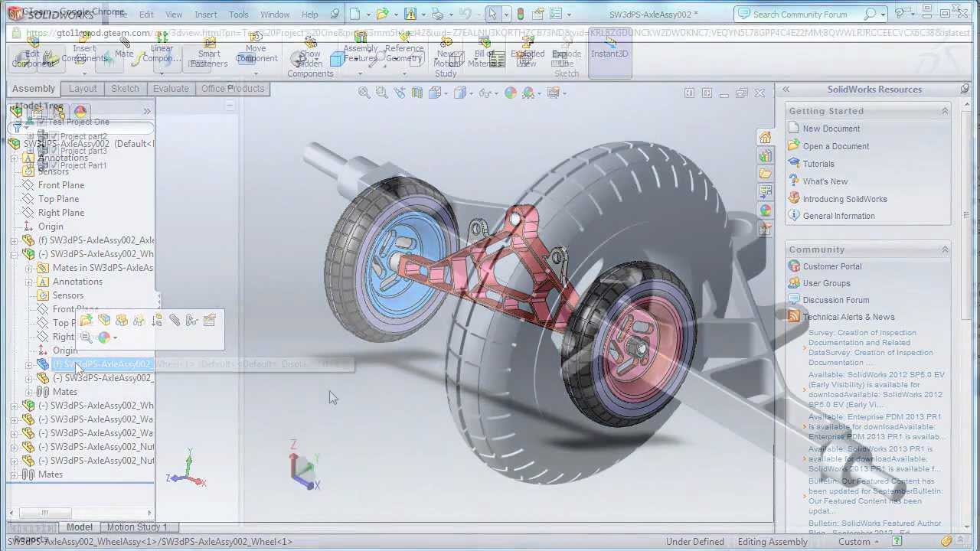Click the Section View icon in the view toolbar

tap(416, 93)
